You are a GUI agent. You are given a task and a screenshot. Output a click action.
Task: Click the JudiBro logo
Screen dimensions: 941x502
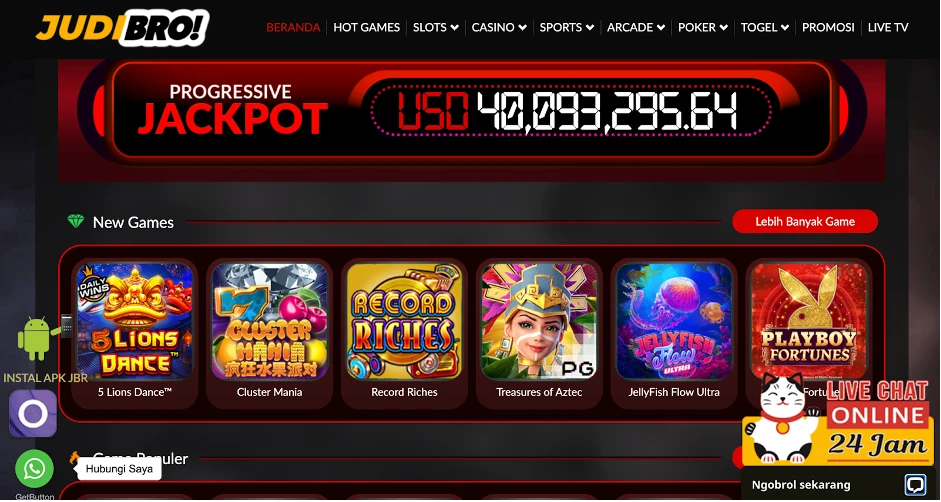pos(122,28)
